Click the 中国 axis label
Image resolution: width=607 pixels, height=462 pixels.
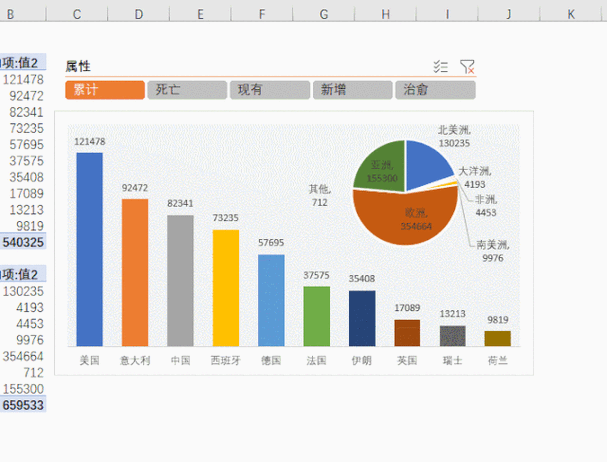coord(181,359)
